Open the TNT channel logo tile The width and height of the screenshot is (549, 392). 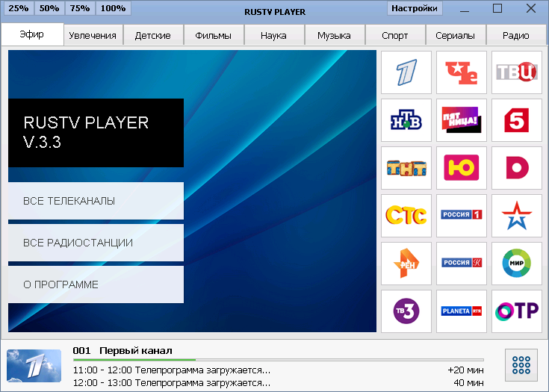point(406,168)
